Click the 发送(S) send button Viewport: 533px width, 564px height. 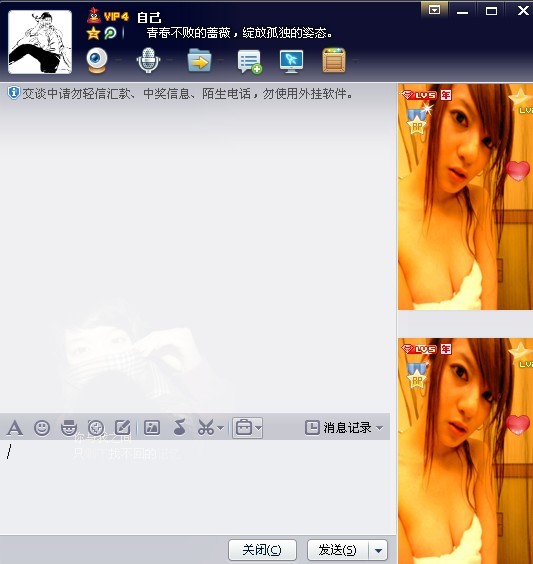[338, 550]
